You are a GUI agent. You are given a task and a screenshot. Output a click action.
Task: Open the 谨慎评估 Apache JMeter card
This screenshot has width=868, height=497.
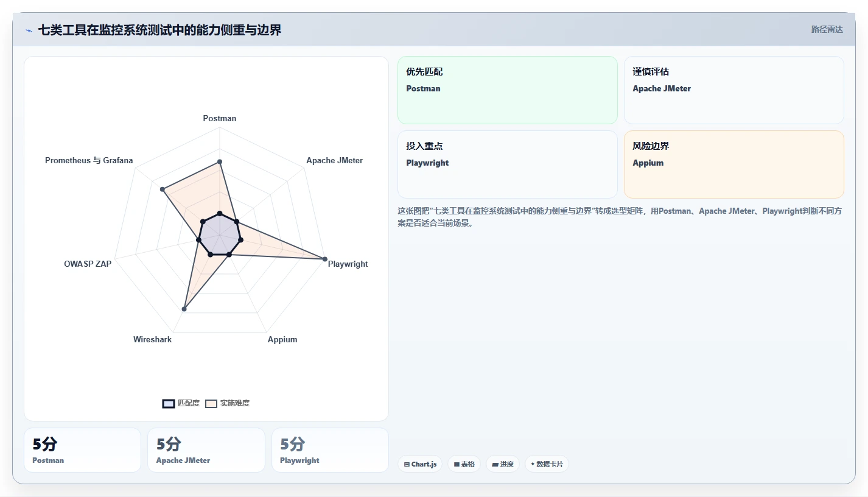tap(734, 90)
